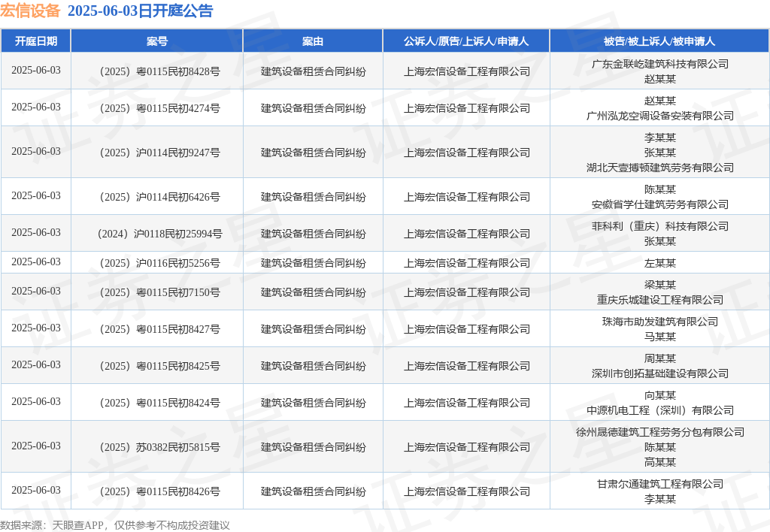The image size is (770, 532).
Task: Click defendant 左某某
Action: 659,263
